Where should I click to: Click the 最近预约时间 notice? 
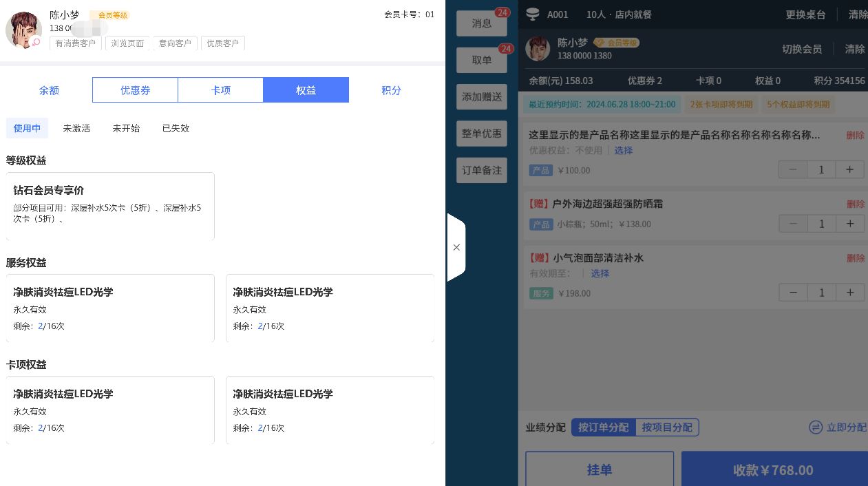point(602,105)
